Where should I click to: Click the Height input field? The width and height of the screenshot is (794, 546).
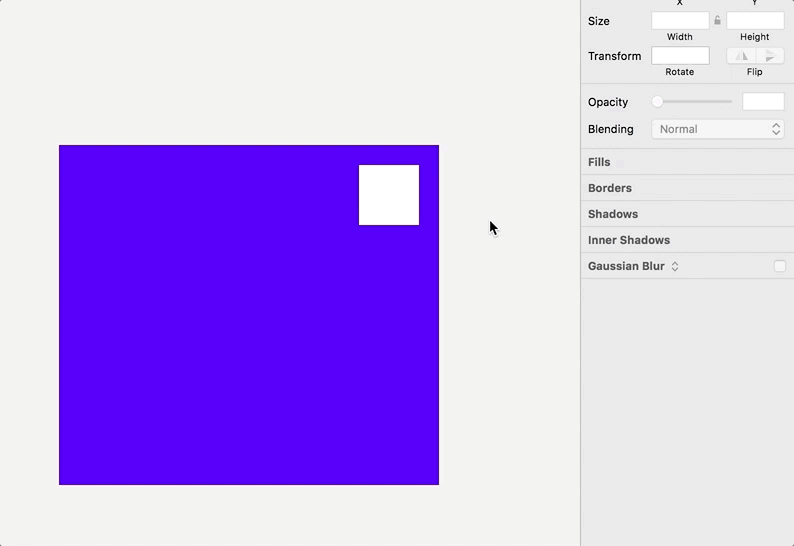[754, 21]
